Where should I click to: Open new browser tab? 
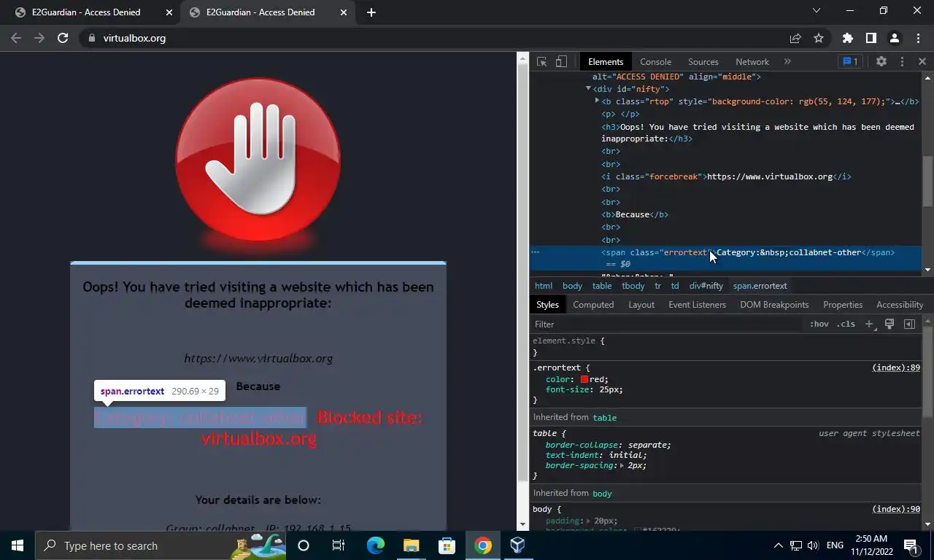[x=371, y=12]
